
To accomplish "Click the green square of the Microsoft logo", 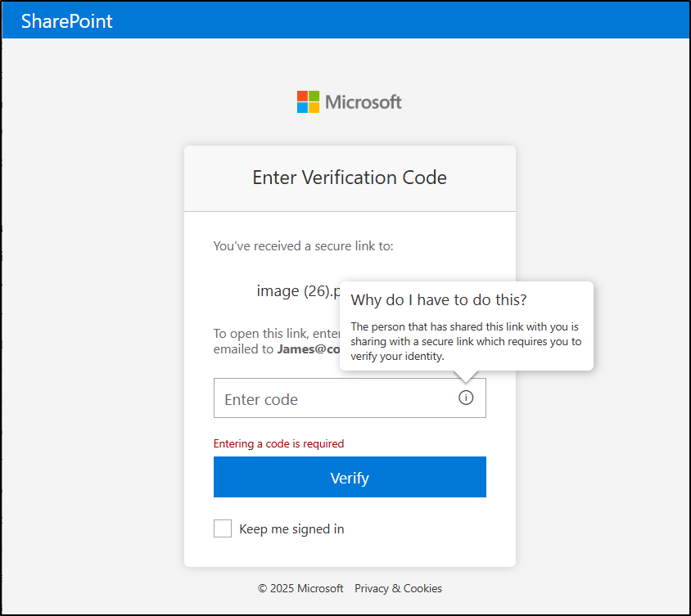I will click(x=315, y=95).
